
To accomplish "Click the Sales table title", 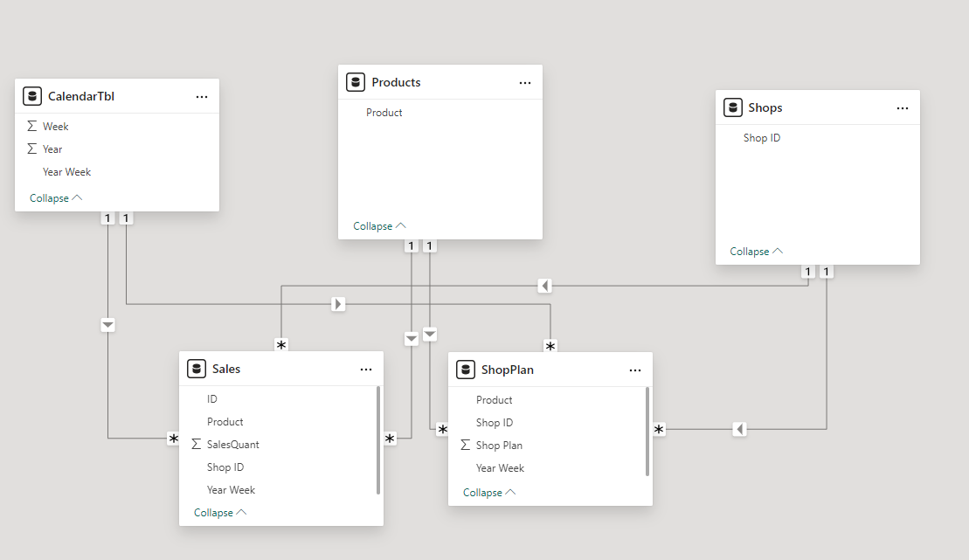I will 226,369.
